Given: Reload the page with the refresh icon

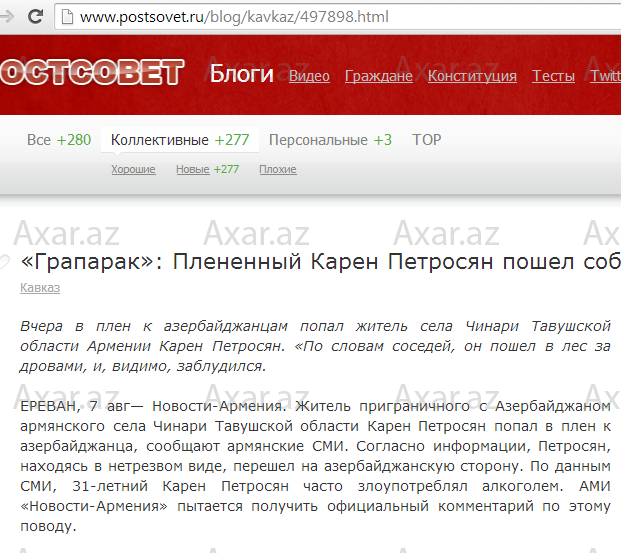Looking at the screenshot, I should pos(36,17).
